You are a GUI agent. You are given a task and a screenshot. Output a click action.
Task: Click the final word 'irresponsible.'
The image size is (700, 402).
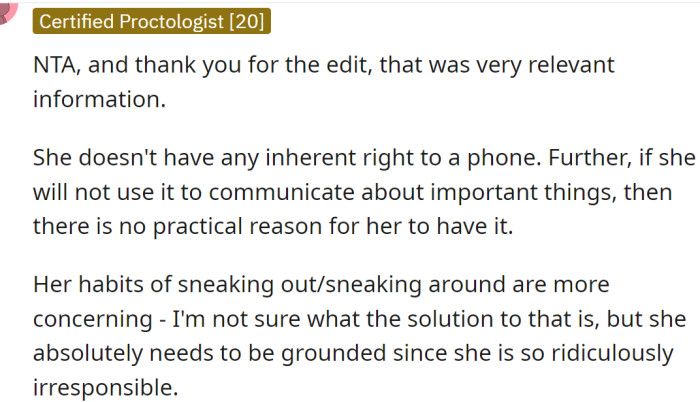[x=106, y=388]
